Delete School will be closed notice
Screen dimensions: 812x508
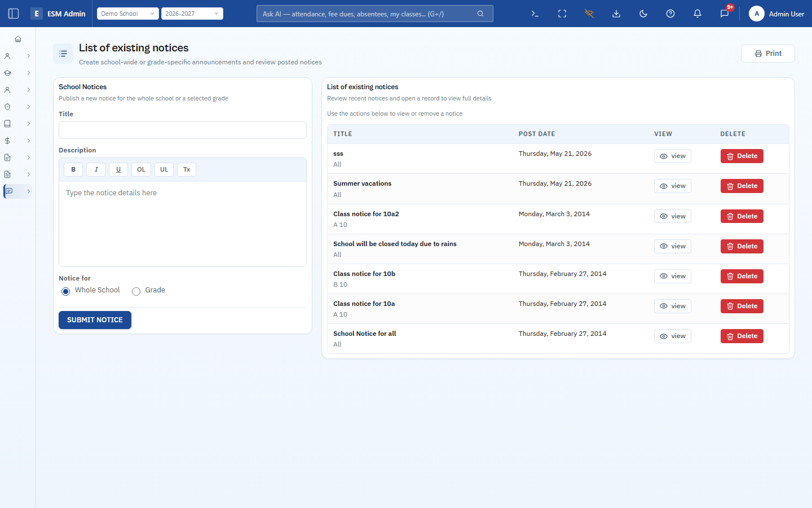coord(742,246)
